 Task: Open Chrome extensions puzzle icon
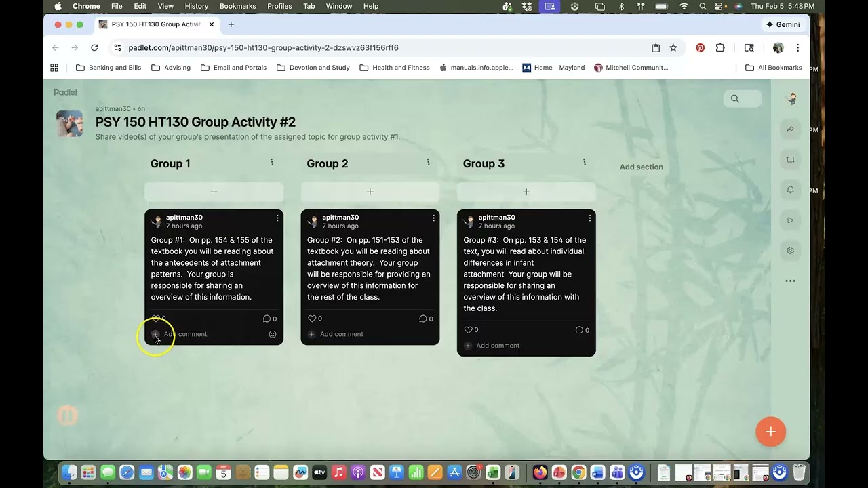tap(720, 48)
